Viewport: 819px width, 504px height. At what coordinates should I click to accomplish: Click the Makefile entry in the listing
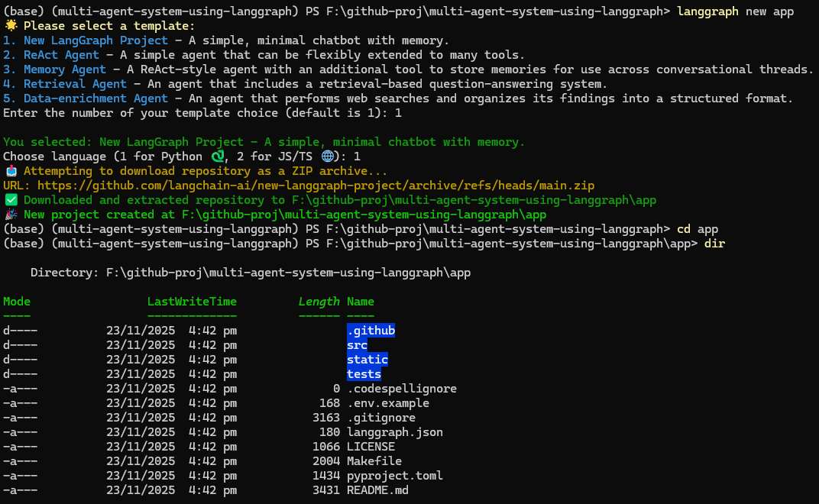pos(374,460)
